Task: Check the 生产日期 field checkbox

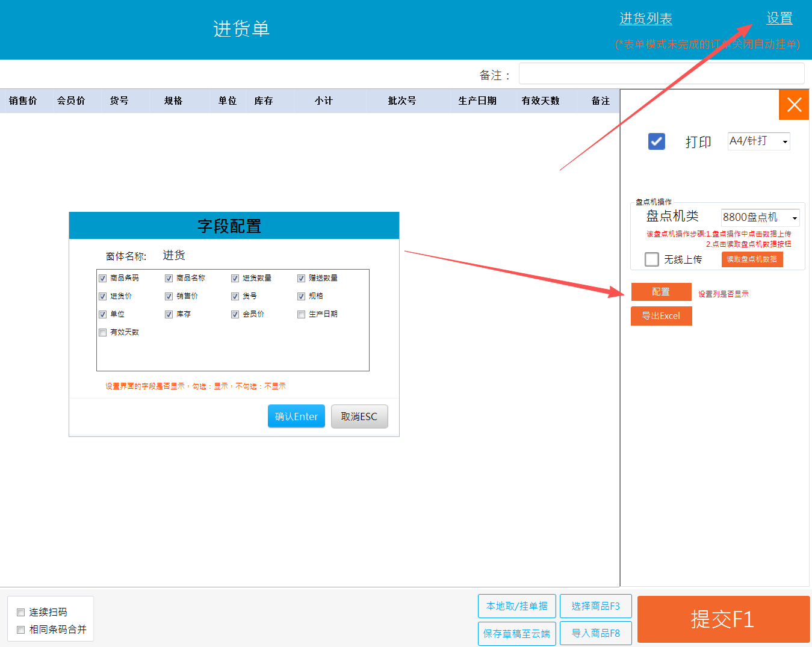Action: click(302, 314)
